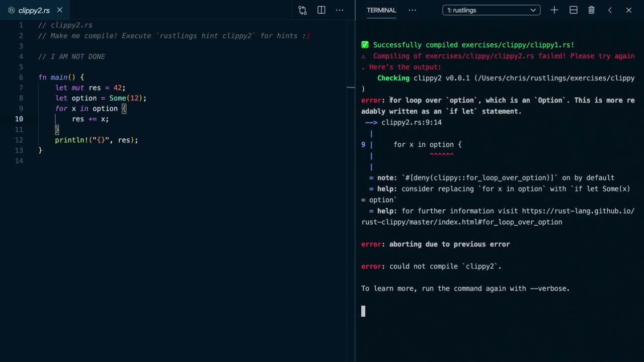Screen dimensions: 644x362
Task: Select the clippy2.rs editor tab
Action: pos(34,11)
